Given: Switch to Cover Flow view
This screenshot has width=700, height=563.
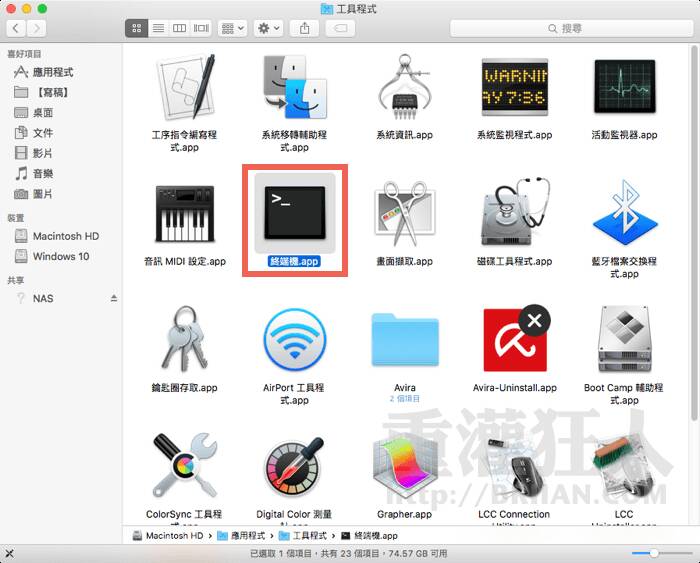Looking at the screenshot, I should point(201,29).
